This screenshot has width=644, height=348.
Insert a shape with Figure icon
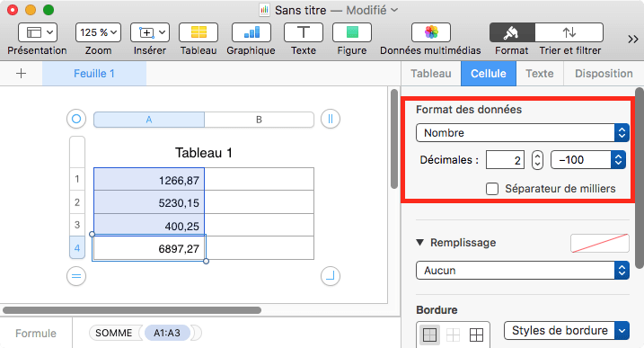(x=352, y=32)
